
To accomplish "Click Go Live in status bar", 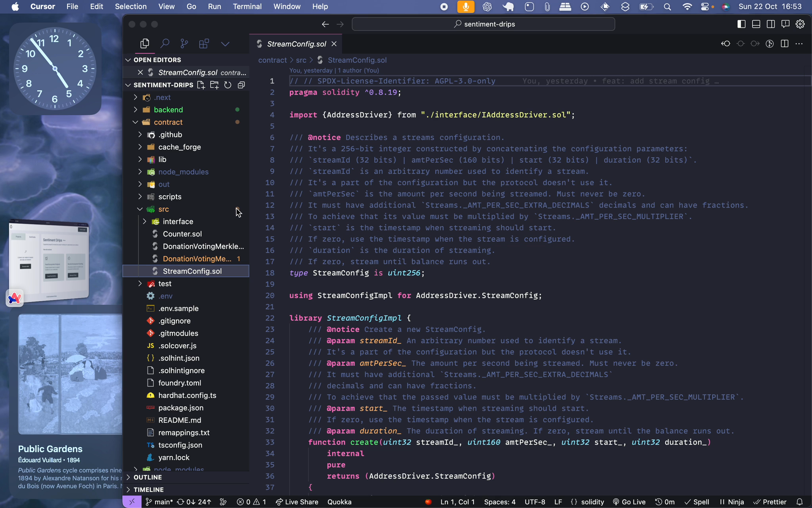I will point(629,502).
